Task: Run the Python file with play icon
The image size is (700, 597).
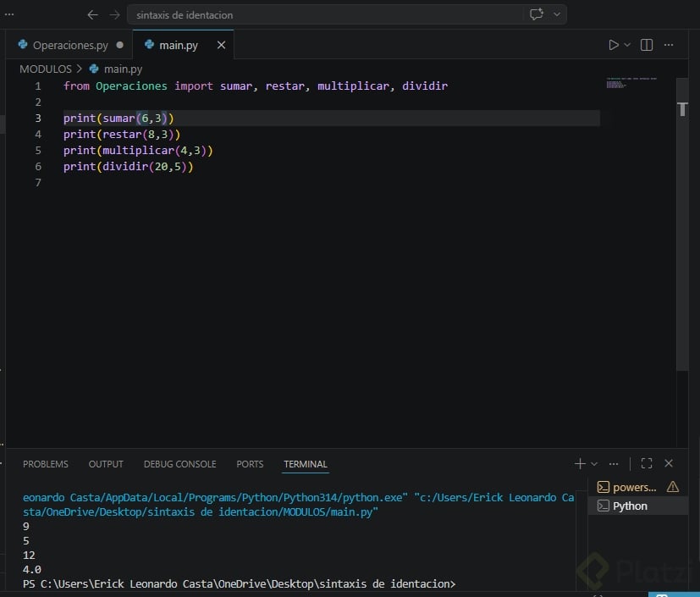Action: pyautogui.click(x=614, y=45)
